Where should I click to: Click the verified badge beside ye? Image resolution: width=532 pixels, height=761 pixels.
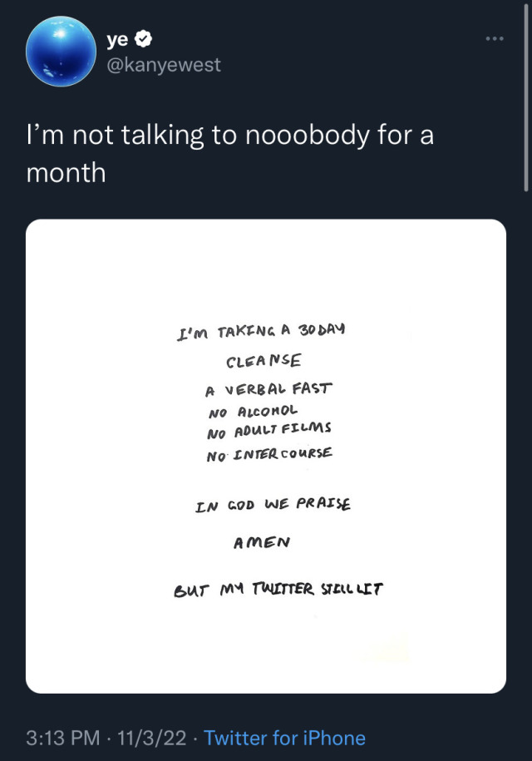click(x=143, y=38)
